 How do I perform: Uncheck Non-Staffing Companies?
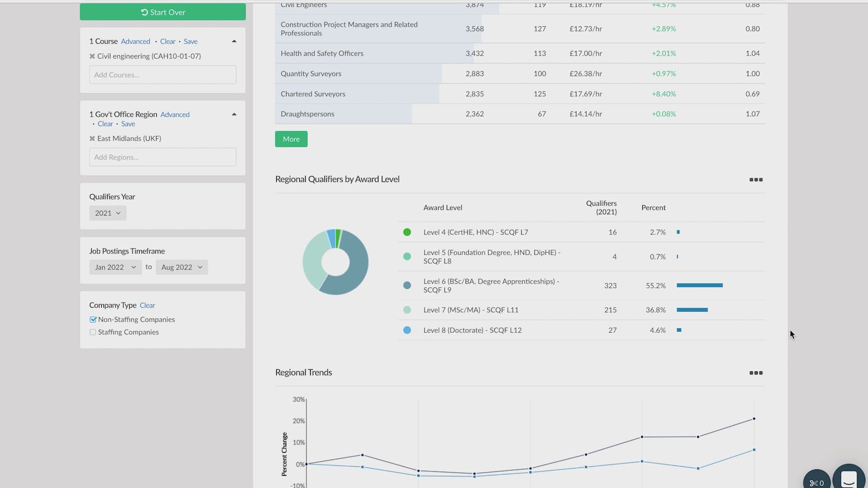(93, 319)
